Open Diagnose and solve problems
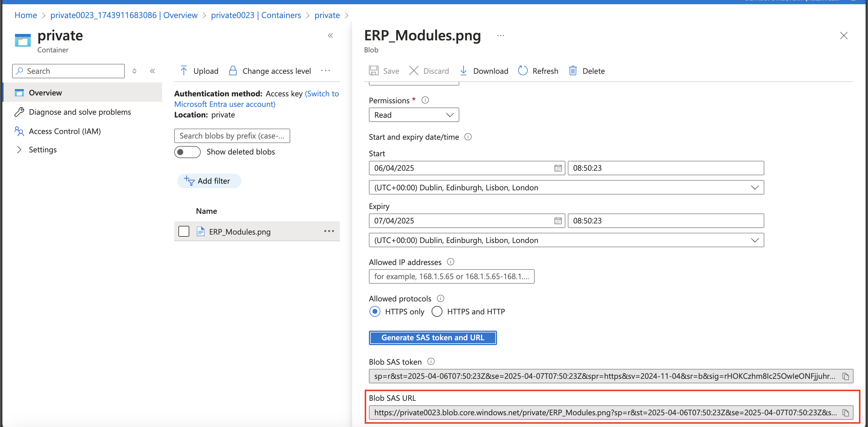The width and height of the screenshot is (868, 427). 80,112
